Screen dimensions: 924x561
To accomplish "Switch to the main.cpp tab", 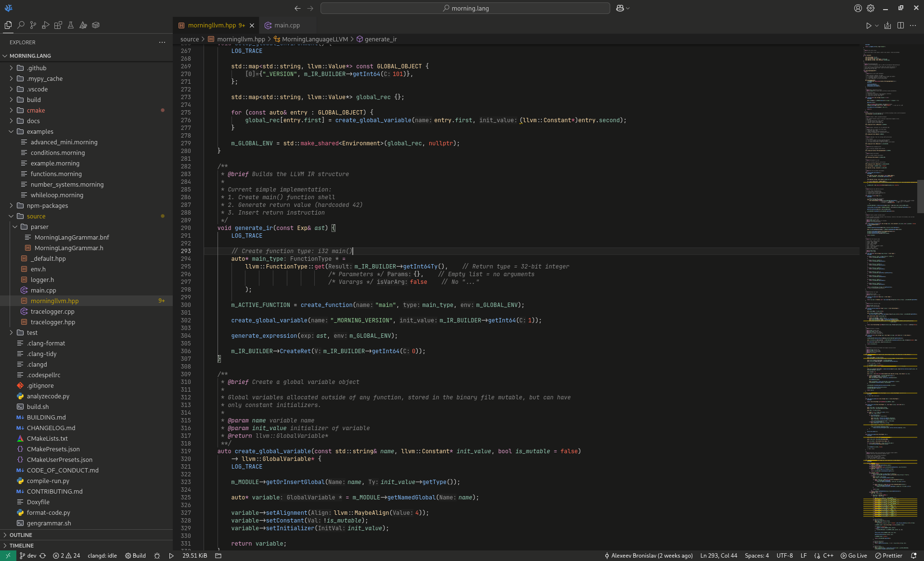I will click(287, 25).
